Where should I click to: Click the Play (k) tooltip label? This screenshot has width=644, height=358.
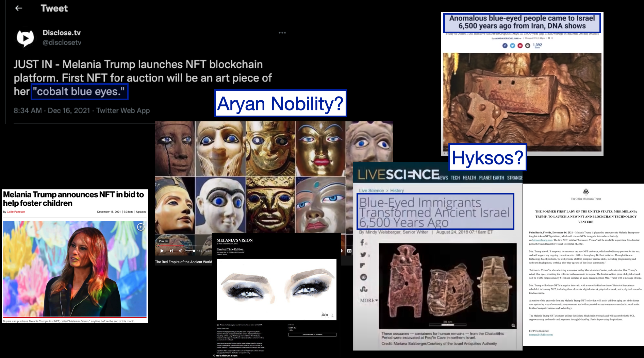163,241
